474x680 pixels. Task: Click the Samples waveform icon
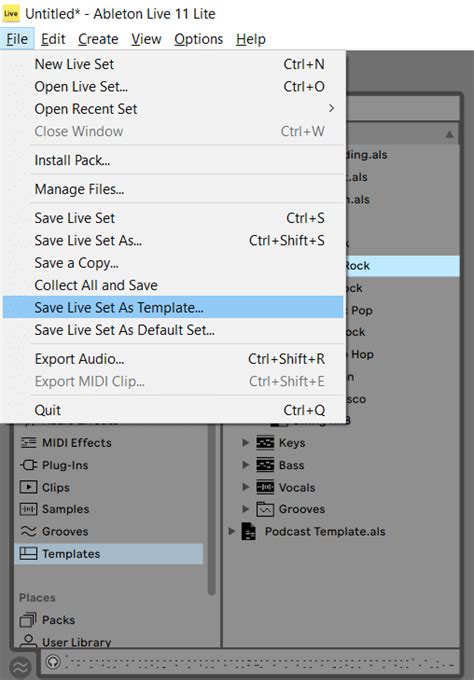coord(28,509)
